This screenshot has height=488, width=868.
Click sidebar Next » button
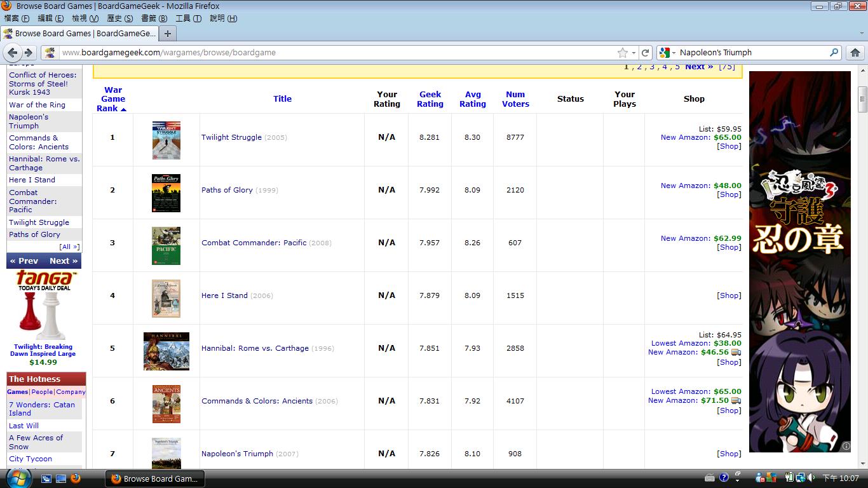(x=64, y=261)
